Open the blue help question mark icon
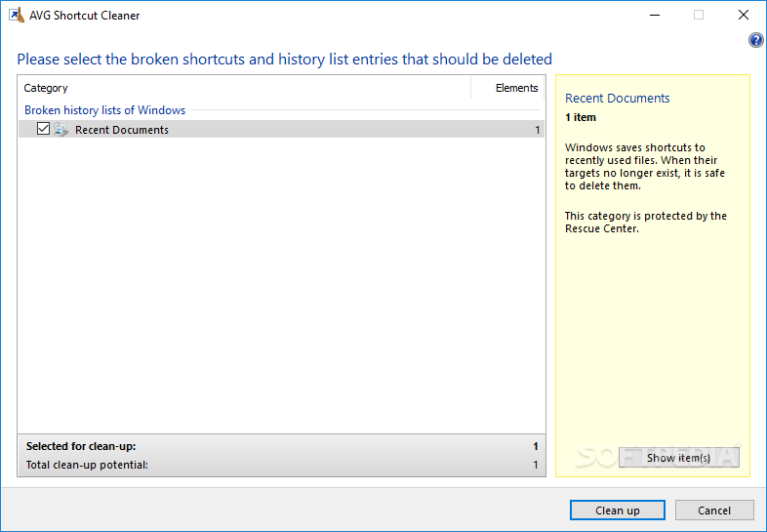This screenshot has width=767, height=532. click(755, 40)
